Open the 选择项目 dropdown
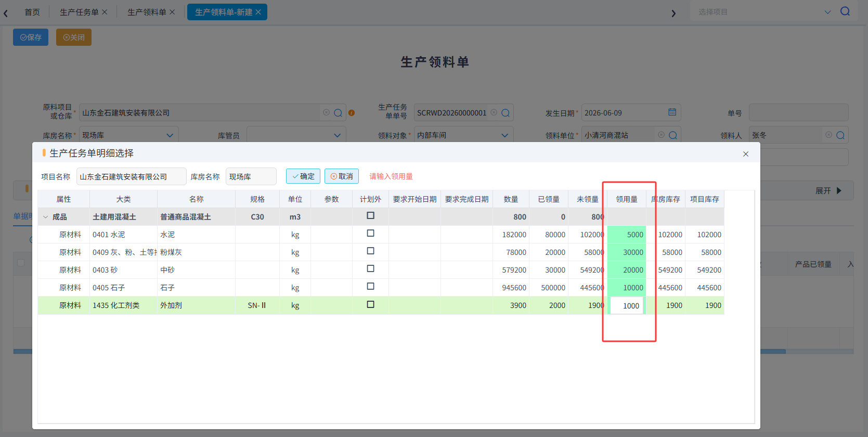Screen dimensions: 868x437 (x=827, y=12)
